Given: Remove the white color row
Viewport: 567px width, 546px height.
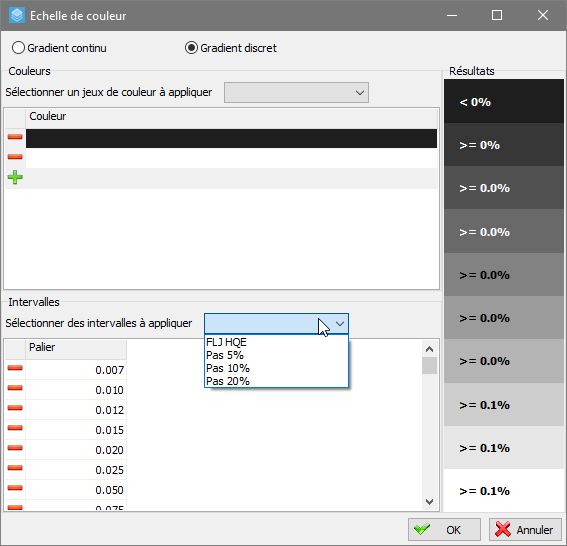Looking at the screenshot, I should tap(15, 157).
